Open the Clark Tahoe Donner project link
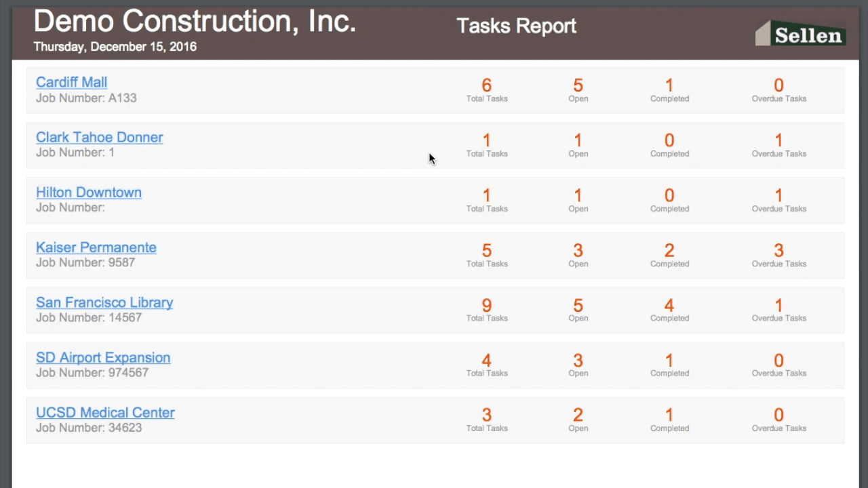 (99, 137)
